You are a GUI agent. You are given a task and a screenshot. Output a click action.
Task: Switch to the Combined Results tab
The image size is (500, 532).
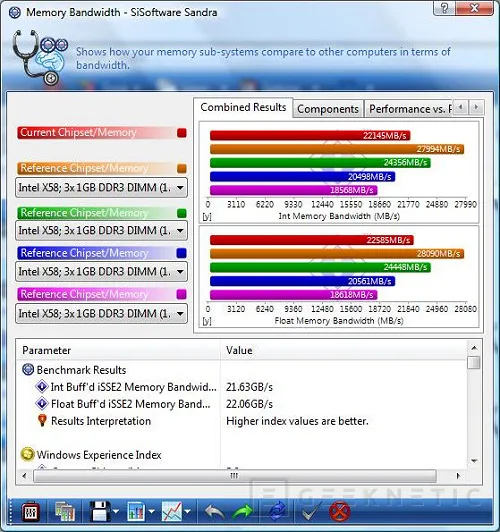tap(243, 108)
